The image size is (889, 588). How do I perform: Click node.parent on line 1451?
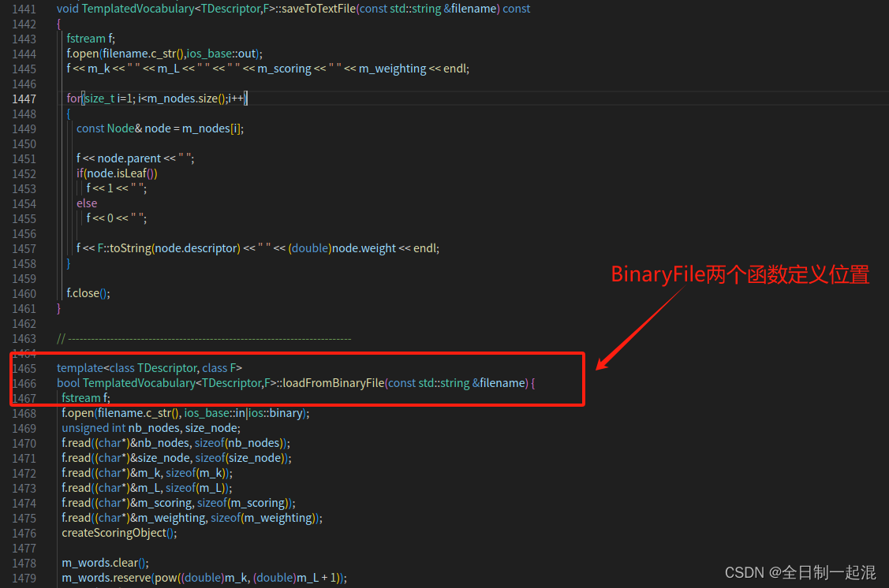pos(129,158)
